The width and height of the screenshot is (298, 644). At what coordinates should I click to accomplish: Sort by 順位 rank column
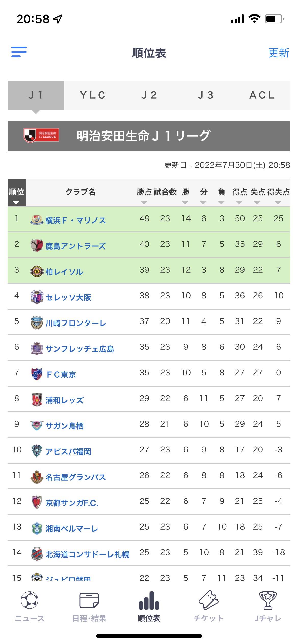(17, 193)
